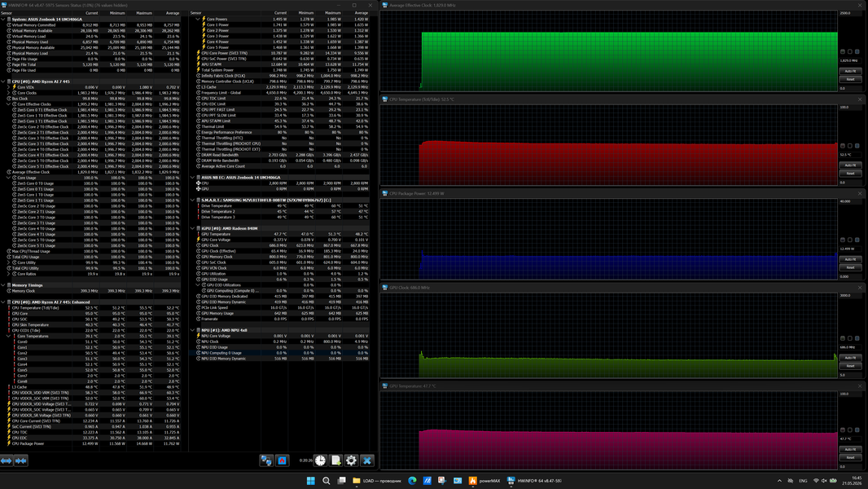Open taskbar Search
Image resolution: width=868 pixels, height=489 pixels.
[326, 481]
